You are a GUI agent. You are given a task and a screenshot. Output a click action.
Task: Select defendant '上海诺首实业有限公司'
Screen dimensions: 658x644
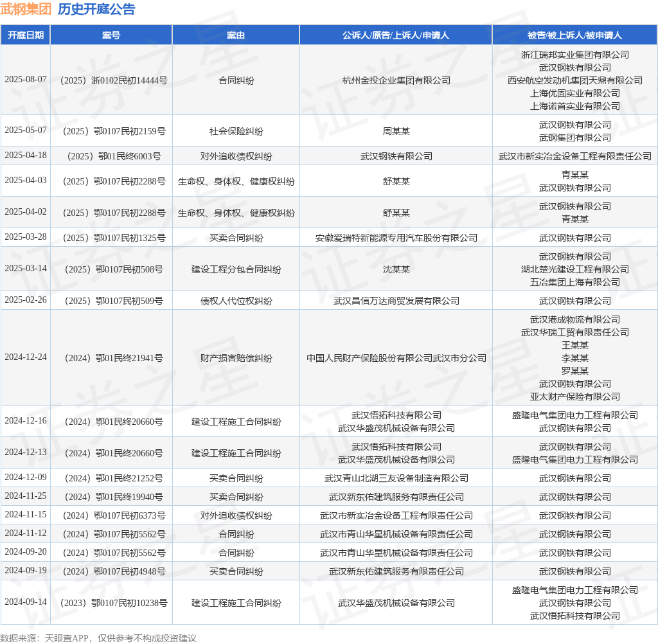click(x=575, y=106)
